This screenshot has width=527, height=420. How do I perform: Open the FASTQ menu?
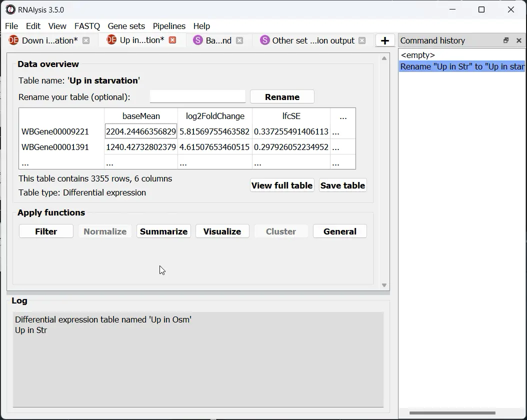(87, 26)
